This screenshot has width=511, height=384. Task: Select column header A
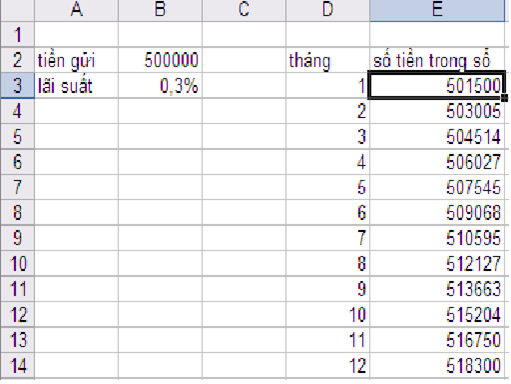76,10
